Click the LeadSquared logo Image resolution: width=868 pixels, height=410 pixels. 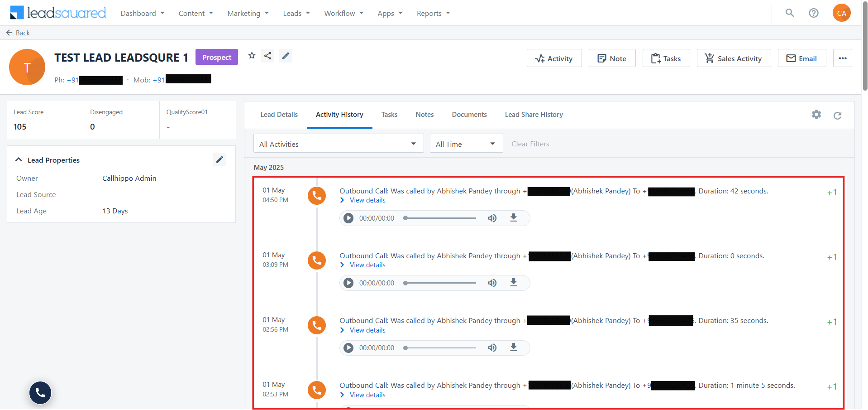[58, 13]
